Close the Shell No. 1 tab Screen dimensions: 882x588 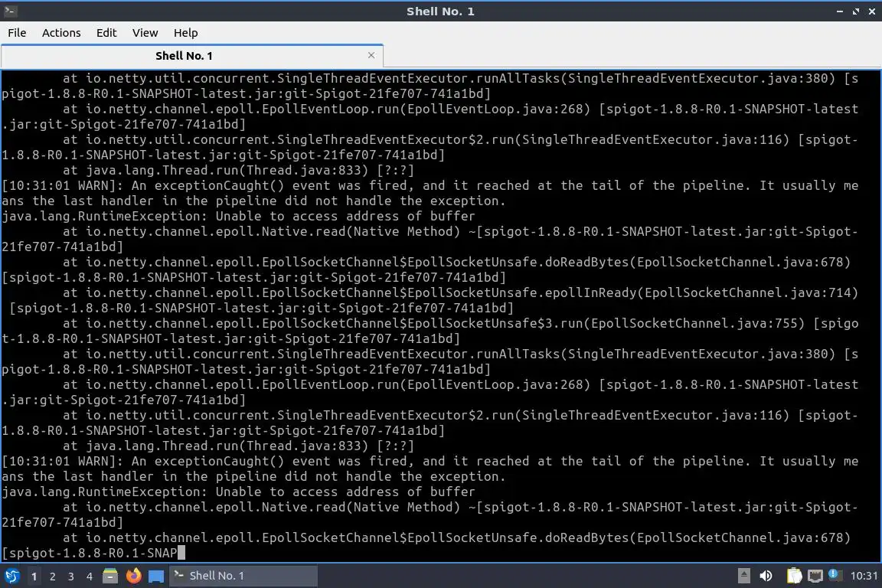pyautogui.click(x=371, y=55)
